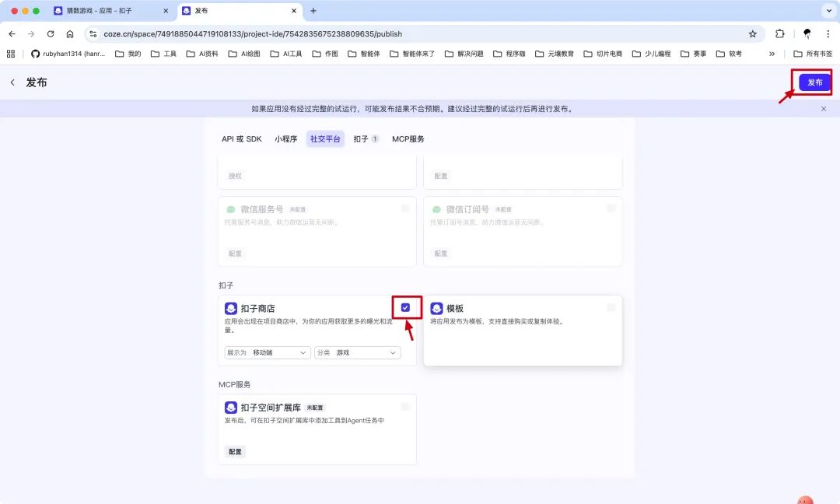Click the 微信订阅号 WeChat icon
This screenshot has height=504, width=840.
[436, 209]
